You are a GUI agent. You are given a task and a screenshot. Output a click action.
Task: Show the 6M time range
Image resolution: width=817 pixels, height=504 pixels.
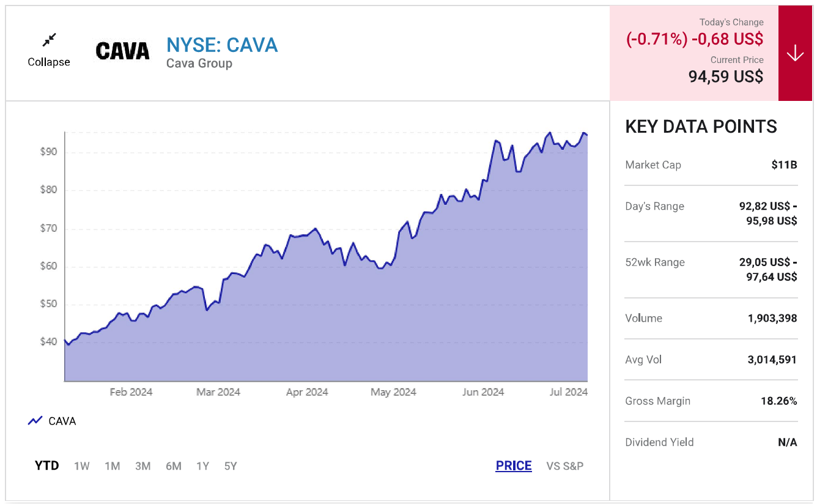(173, 466)
